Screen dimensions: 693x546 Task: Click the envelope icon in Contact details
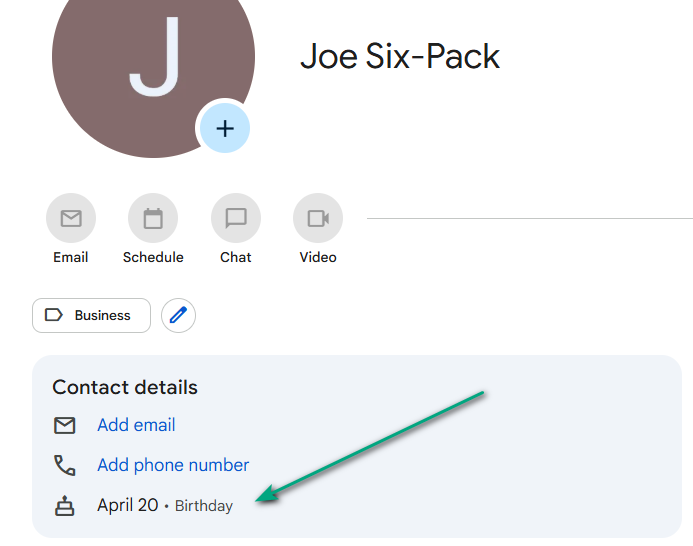[x=65, y=425]
